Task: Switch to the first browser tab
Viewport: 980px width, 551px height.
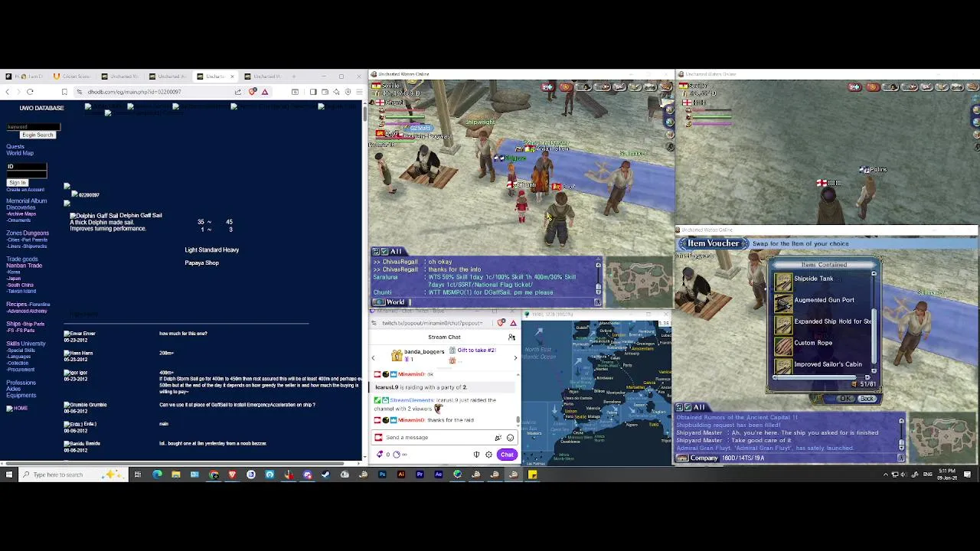Action: point(24,77)
